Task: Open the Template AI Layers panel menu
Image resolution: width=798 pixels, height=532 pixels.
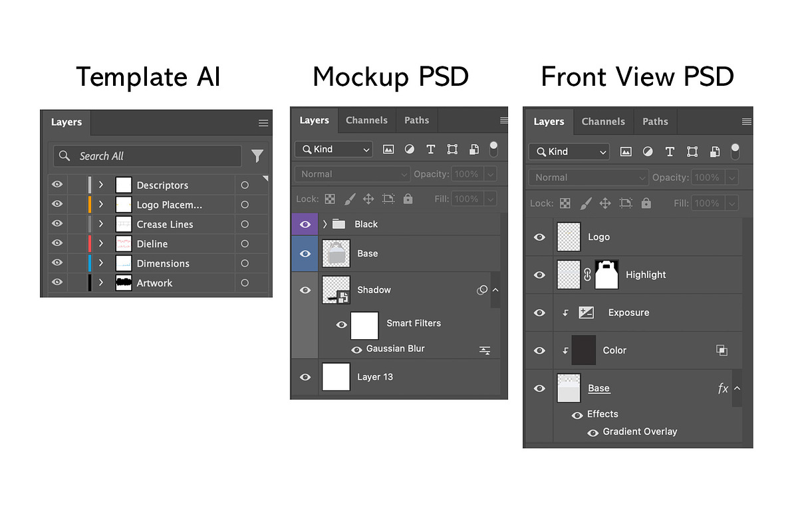Action: (x=263, y=123)
